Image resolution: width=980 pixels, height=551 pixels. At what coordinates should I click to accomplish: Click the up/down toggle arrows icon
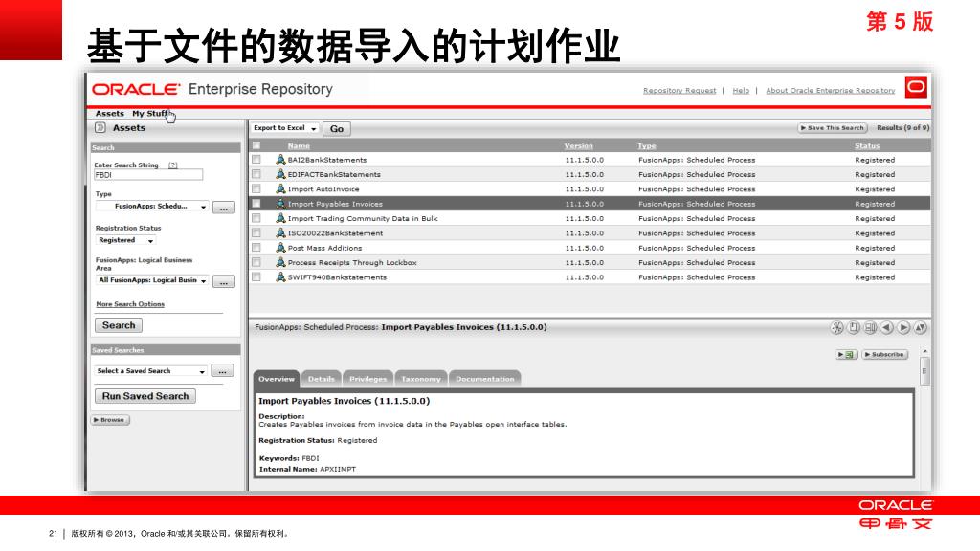(921, 327)
